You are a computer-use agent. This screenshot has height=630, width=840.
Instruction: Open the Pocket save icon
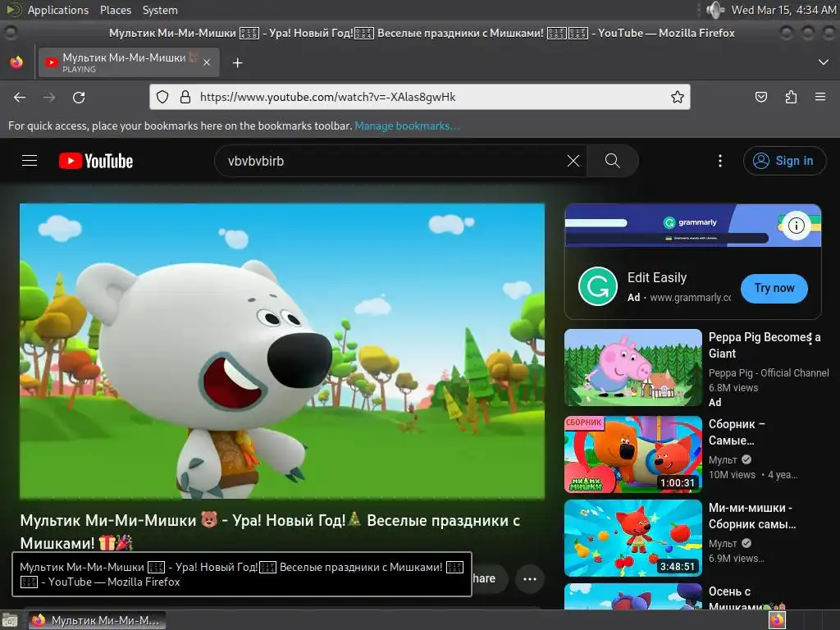(x=760, y=97)
